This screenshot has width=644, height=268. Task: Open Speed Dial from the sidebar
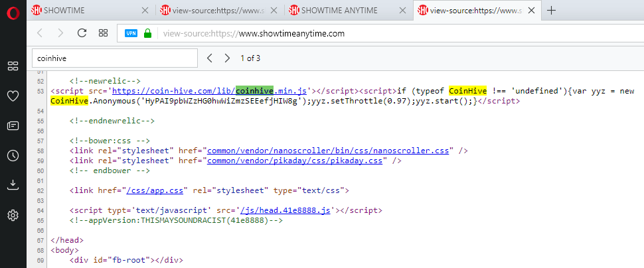click(x=13, y=66)
